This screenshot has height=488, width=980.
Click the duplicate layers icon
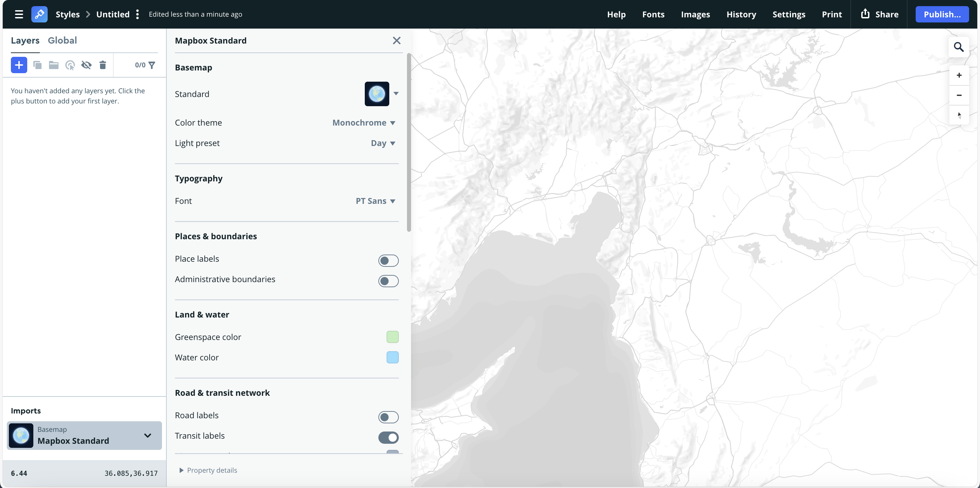click(x=37, y=65)
